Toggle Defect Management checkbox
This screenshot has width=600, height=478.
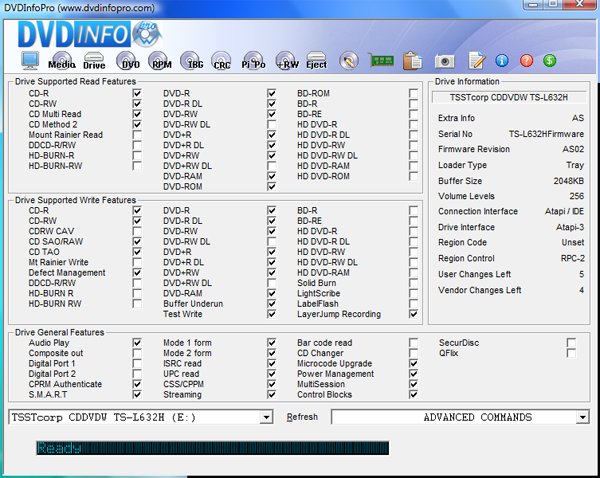click(137, 272)
